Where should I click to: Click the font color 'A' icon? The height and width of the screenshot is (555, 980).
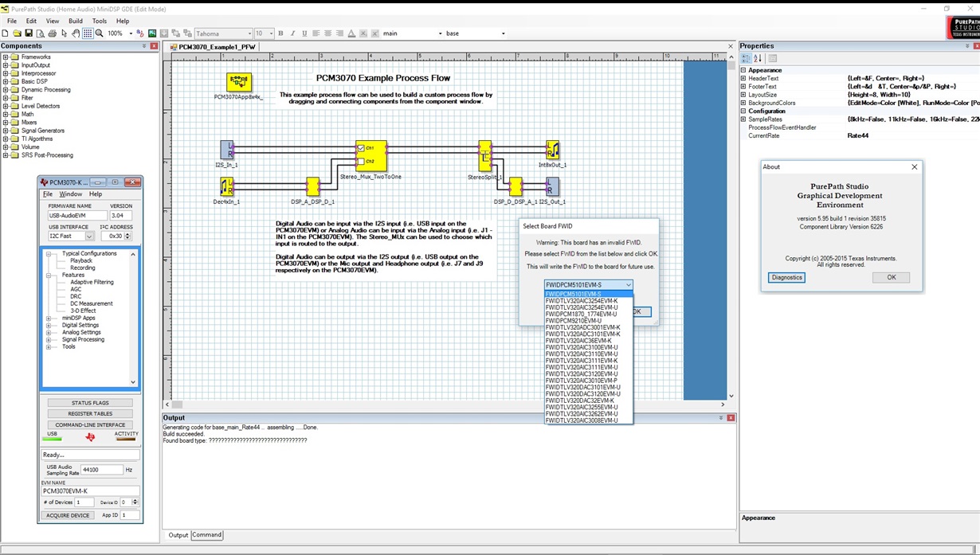(351, 33)
